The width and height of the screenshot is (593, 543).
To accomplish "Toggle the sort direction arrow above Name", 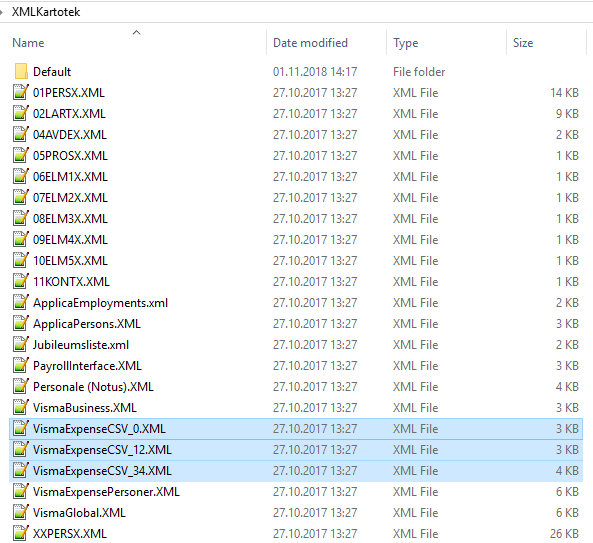I will click(137, 33).
